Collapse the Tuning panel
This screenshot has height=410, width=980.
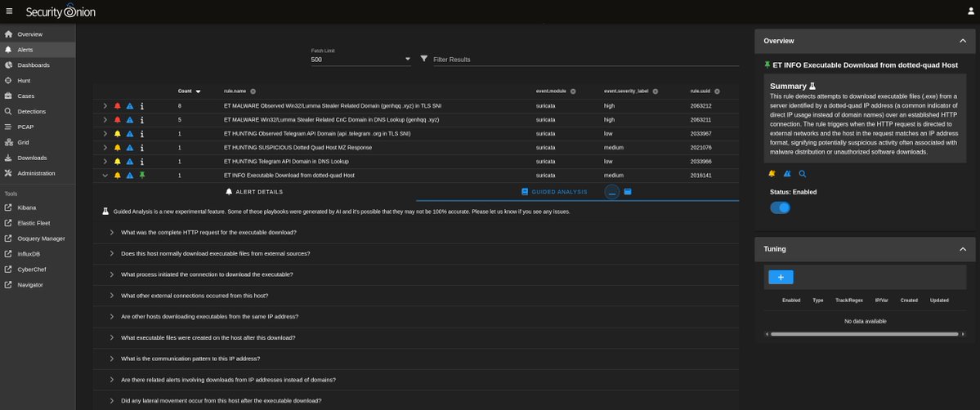point(963,249)
